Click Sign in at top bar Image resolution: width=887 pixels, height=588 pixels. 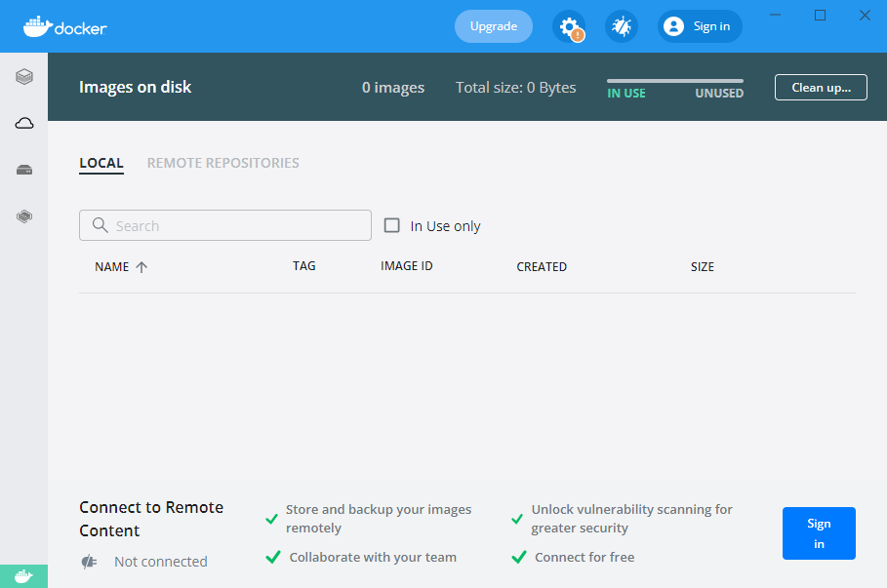(700, 26)
